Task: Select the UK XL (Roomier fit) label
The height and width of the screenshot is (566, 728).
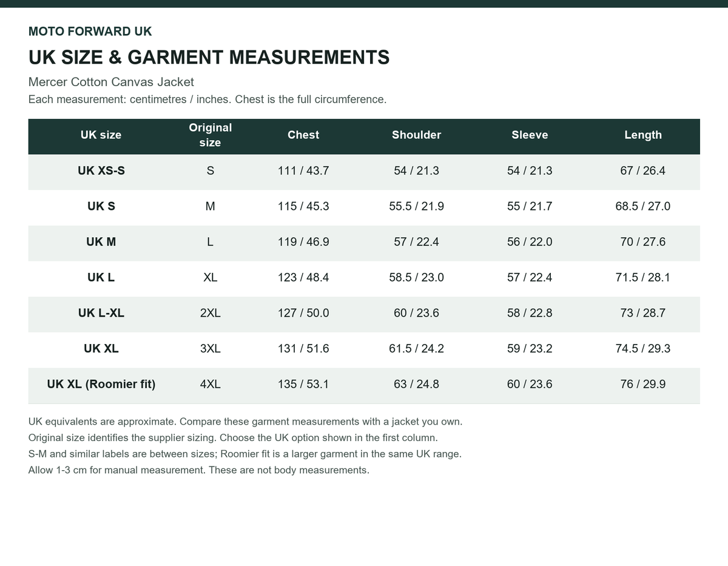Action: click(101, 384)
